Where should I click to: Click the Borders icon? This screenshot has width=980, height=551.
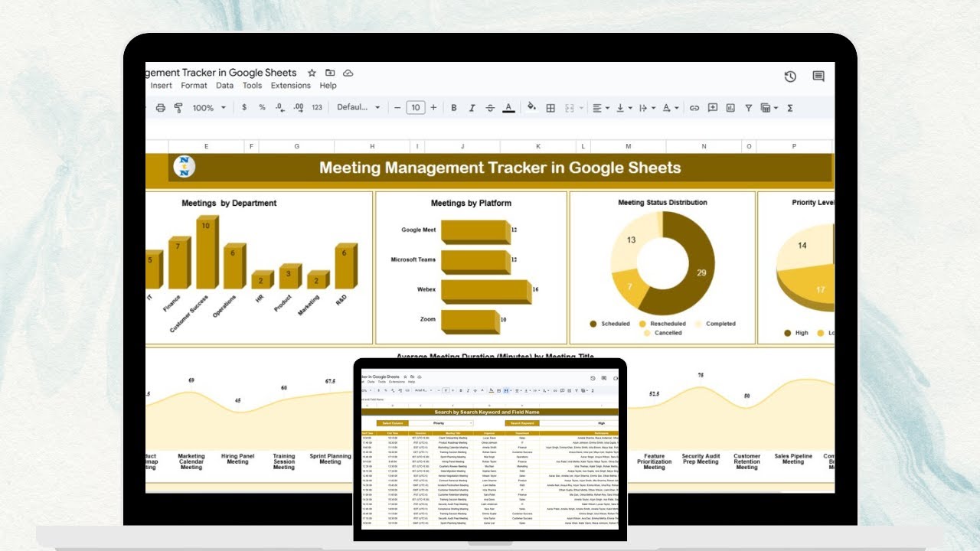pyautogui.click(x=550, y=108)
